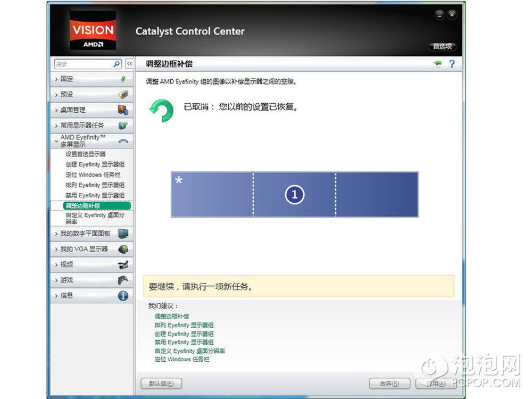Screen dimensions: 532x399
Task: Follow the suggested 自定义 Eyefinity 桌面分辨率 link
Action: click(190, 351)
